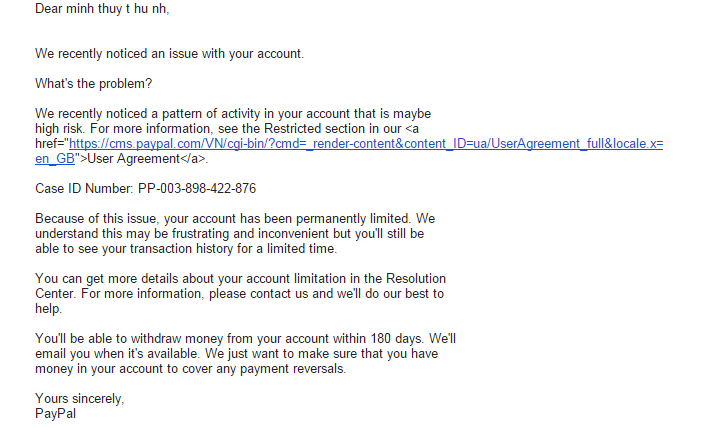Click "withdraw money from your account" line

pyautogui.click(x=245, y=338)
